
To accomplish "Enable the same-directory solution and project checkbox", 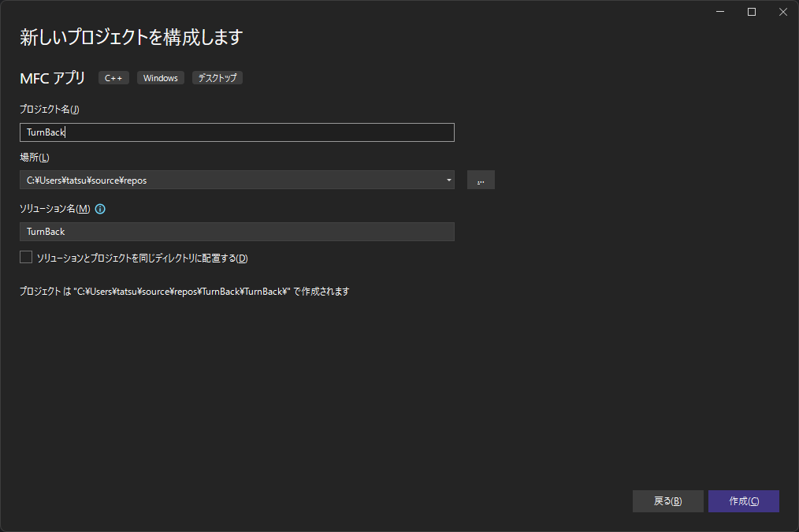I will pos(26,258).
